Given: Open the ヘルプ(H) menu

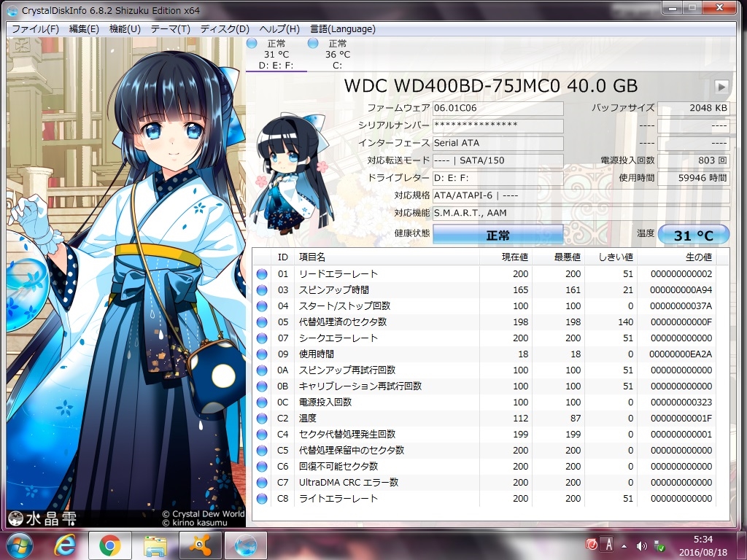Looking at the screenshot, I should pyautogui.click(x=279, y=29).
